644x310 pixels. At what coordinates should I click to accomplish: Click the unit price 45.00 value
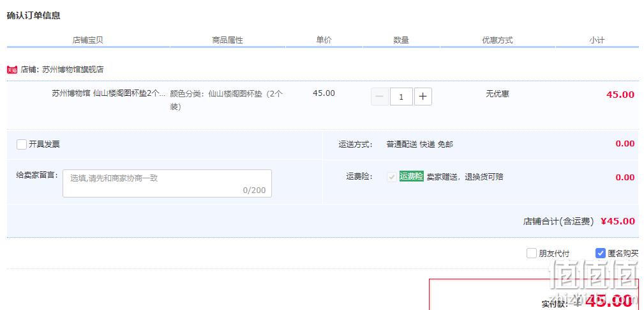point(324,93)
